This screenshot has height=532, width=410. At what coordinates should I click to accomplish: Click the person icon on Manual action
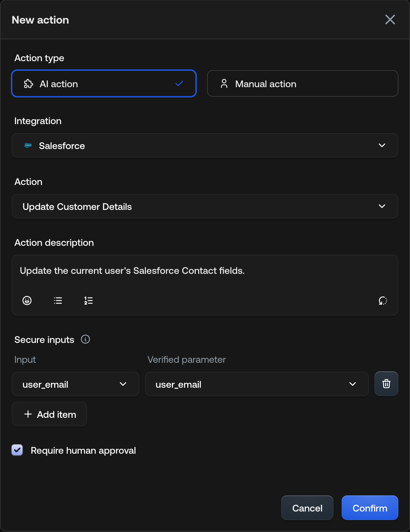click(224, 83)
